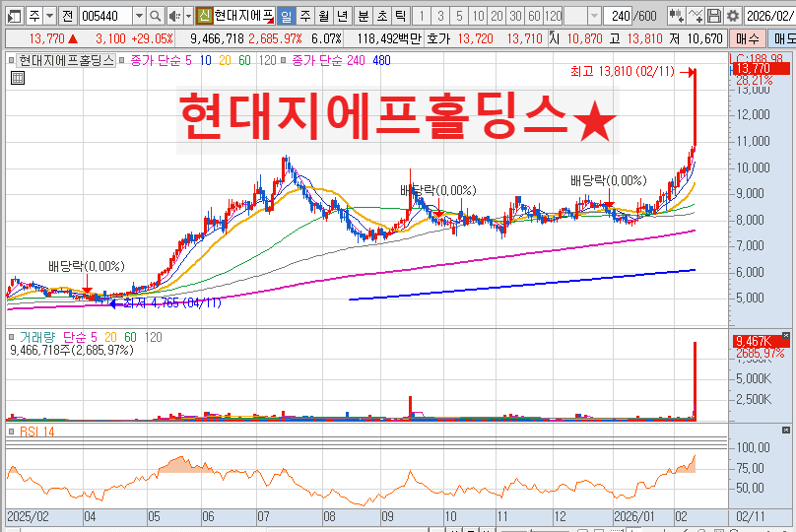Click the 최저 4,765 (04/11) low label
The image size is (796, 532).
[x=172, y=303]
